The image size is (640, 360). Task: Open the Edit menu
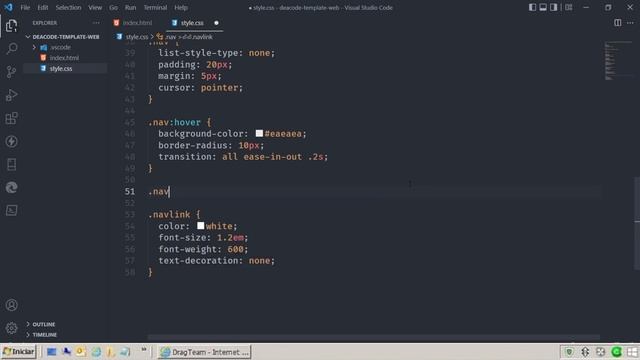[42, 7]
